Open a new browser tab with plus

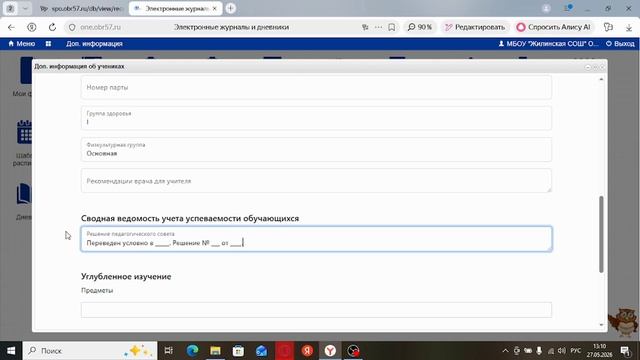tap(231, 8)
